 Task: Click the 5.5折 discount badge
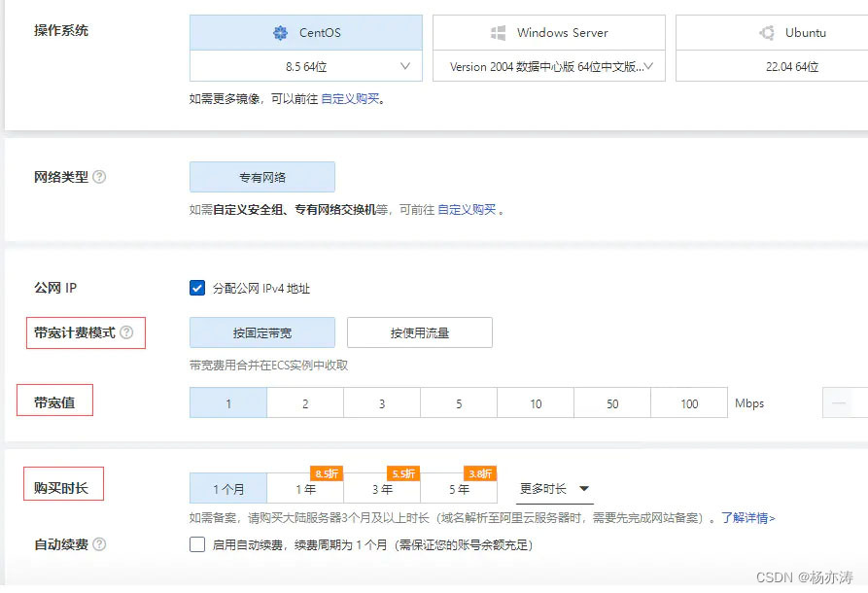(403, 474)
